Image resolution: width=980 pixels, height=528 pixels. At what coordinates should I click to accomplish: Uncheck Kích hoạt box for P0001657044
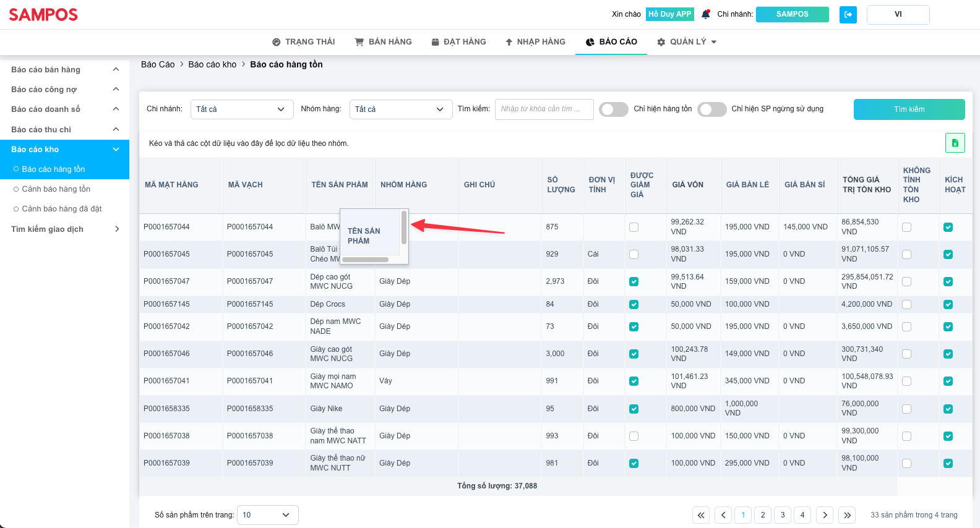(x=948, y=228)
